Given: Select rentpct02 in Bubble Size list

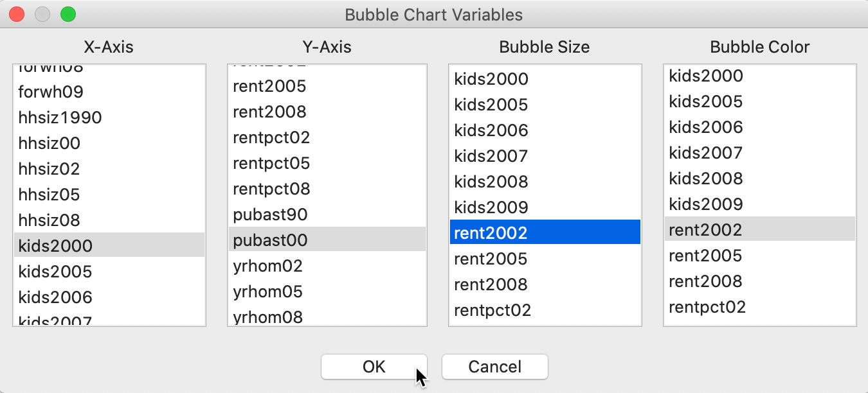Looking at the screenshot, I should pos(545,310).
